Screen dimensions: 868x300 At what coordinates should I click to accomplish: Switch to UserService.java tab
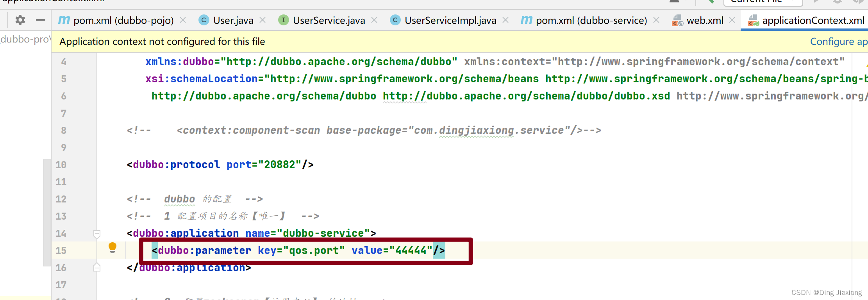[x=329, y=20]
